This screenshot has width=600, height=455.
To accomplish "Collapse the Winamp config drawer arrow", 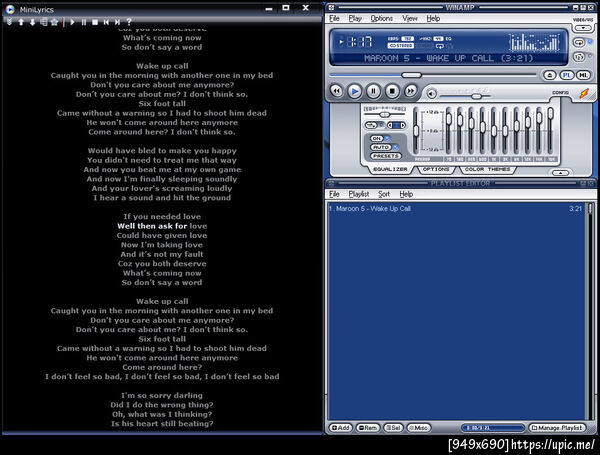I will [561, 173].
